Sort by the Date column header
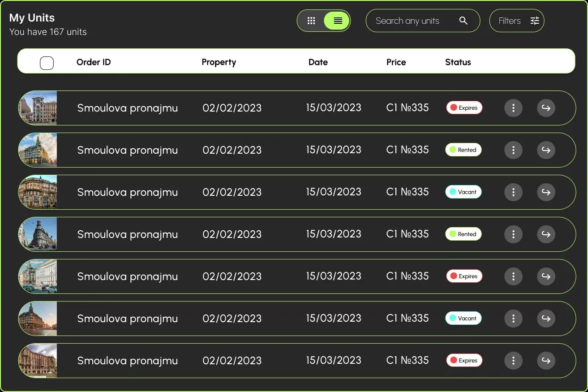The image size is (588, 392). 318,62
